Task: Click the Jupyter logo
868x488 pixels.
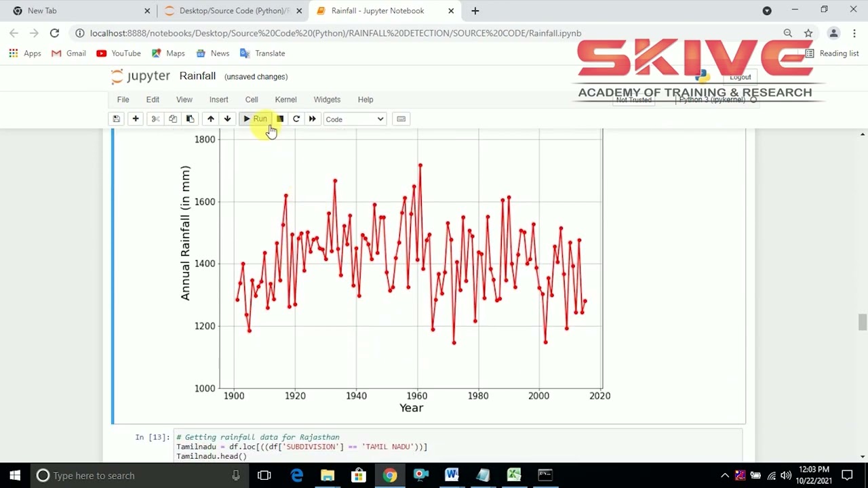Action: [140, 77]
